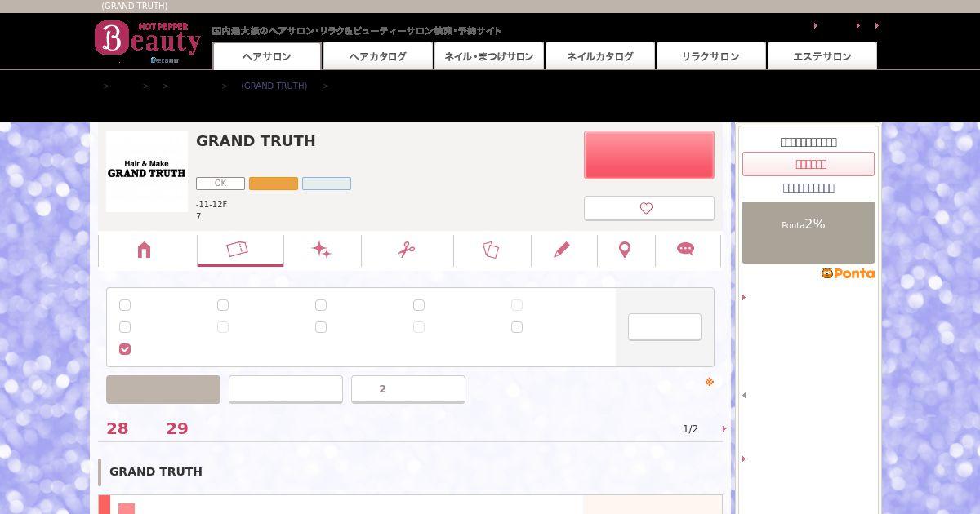Viewport: 980px width, 514px height.
Task: Click the Ponta 2% banner
Action: 808,233
